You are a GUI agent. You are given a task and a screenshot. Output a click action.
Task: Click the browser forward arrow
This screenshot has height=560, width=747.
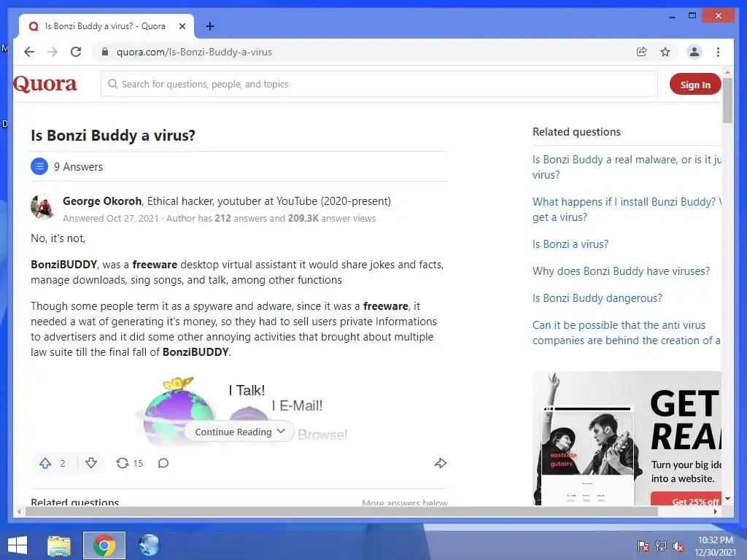53,52
